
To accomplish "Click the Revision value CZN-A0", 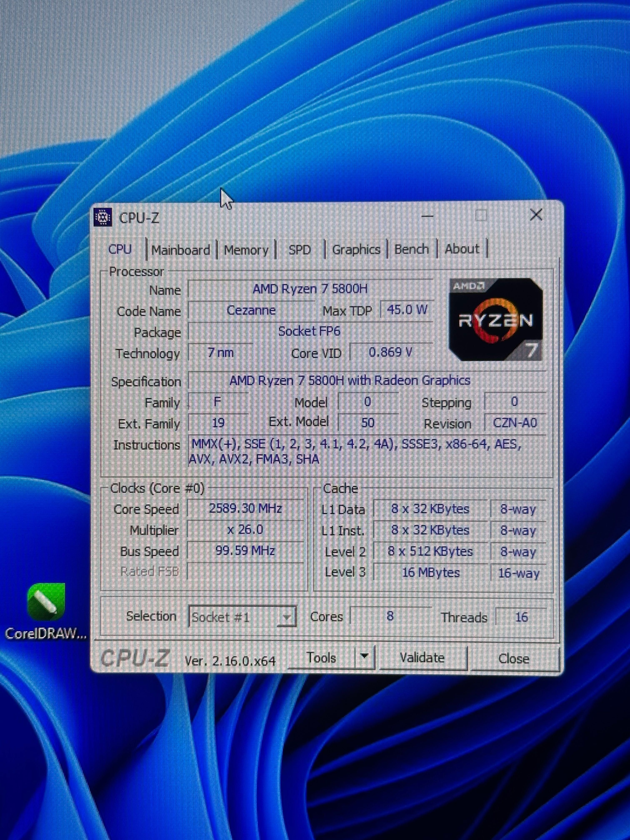I will click(x=515, y=423).
